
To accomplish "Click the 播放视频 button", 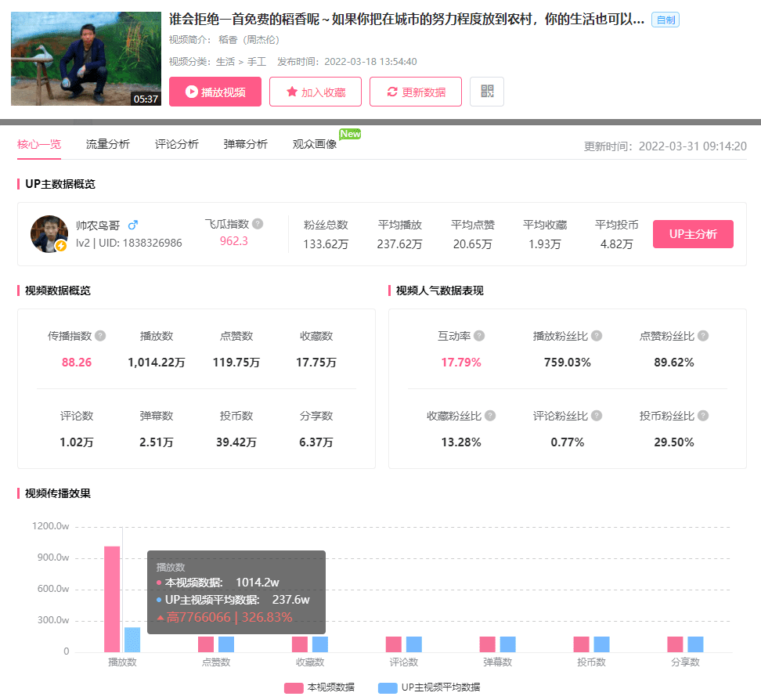I will point(215,92).
